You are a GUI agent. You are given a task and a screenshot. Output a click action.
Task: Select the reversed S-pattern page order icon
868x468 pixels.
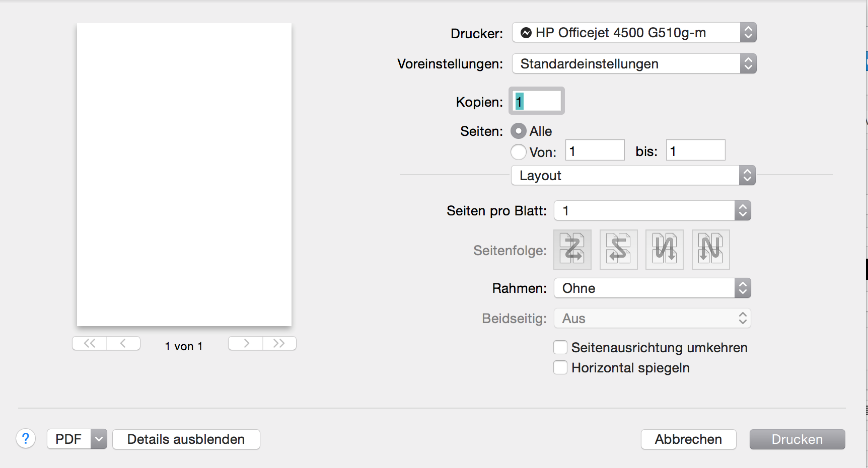click(618, 250)
